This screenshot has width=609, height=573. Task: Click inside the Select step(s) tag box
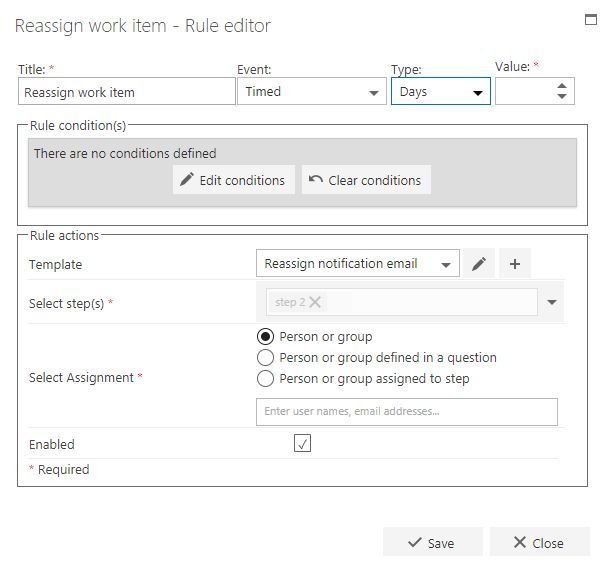click(x=402, y=302)
